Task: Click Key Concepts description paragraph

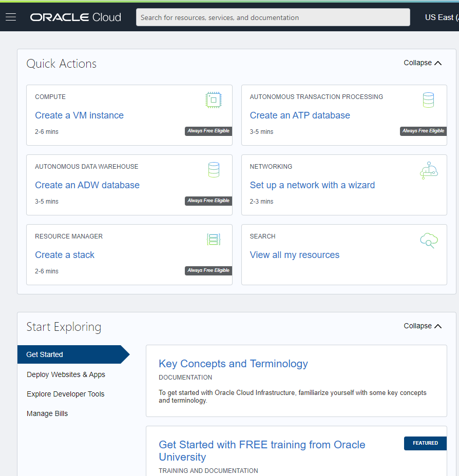Action: [x=293, y=396]
